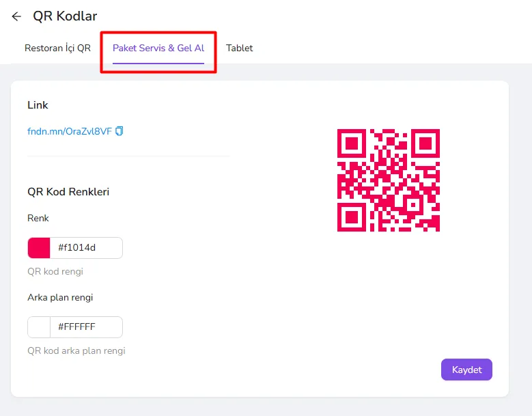The height and width of the screenshot is (416, 532).
Task: Click the 'QR kod rengi' helper text
Action: [x=55, y=271]
